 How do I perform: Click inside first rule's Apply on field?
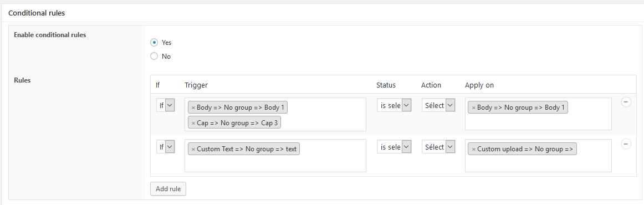[538, 121]
